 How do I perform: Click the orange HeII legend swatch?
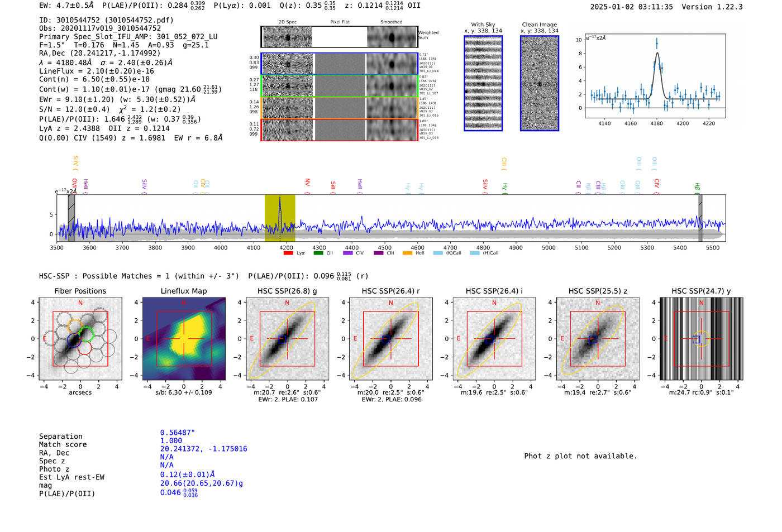(408, 253)
